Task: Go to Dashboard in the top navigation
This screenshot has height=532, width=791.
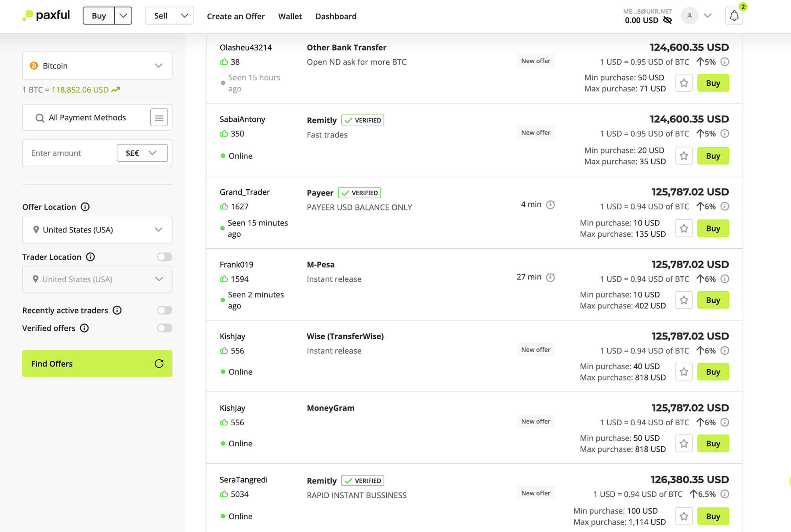Action: [336, 16]
